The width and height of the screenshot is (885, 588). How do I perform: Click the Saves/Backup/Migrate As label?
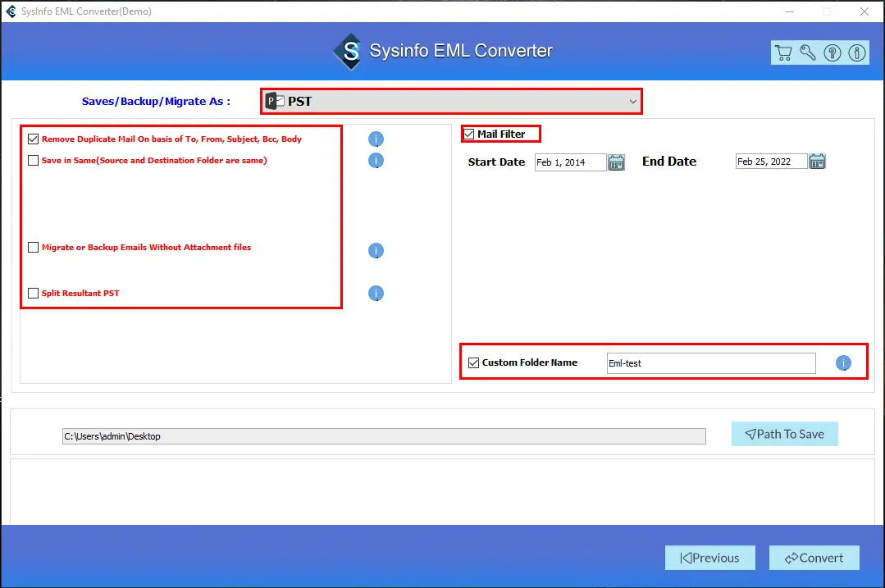coord(156,102)
